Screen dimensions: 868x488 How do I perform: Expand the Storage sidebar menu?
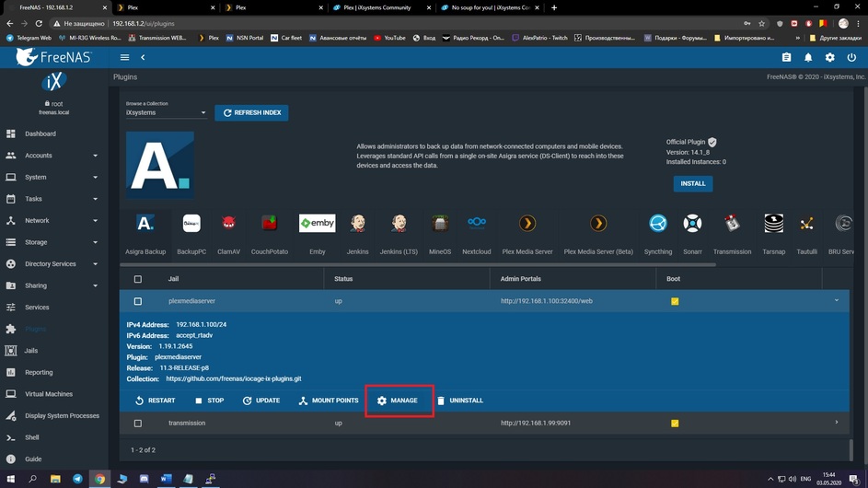(x=53, y=242)
